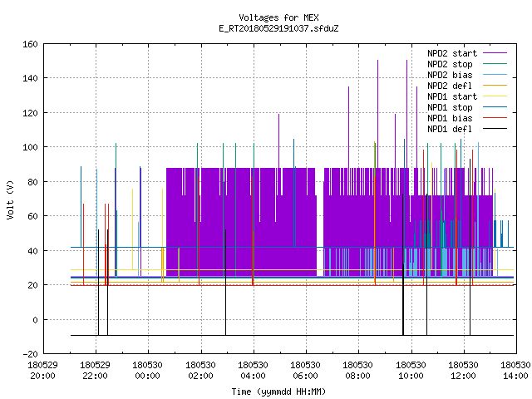Click the '180530 10:00' x-axis tick label
532x399 pixels.
click(x=411, y=371)
